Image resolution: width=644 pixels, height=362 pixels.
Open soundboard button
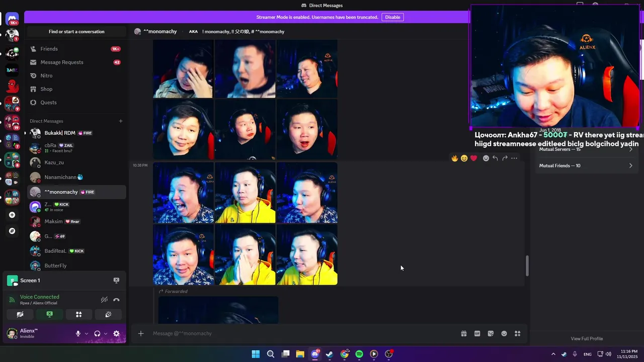tap(108, 314)
